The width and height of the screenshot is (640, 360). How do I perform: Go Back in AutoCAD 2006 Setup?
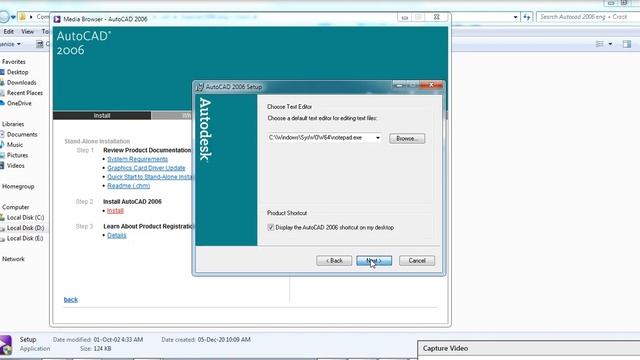(334, 260)
